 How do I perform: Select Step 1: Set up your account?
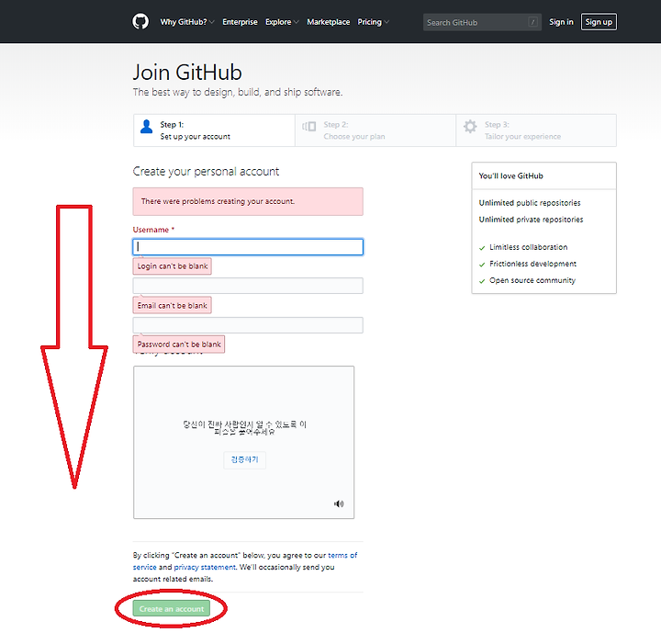point(214,130)
